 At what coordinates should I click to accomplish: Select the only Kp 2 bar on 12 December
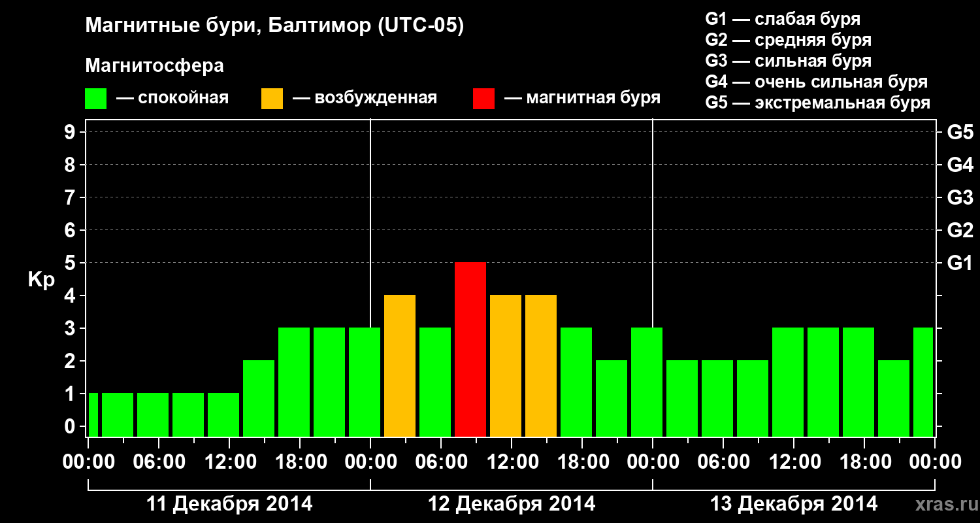point(612,398)
